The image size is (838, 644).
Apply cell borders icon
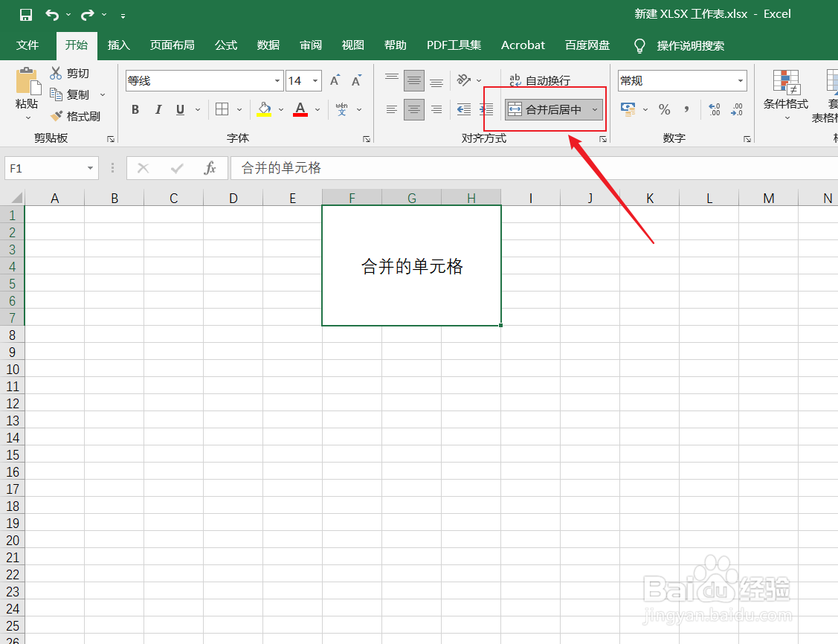[x=222, y=109]
